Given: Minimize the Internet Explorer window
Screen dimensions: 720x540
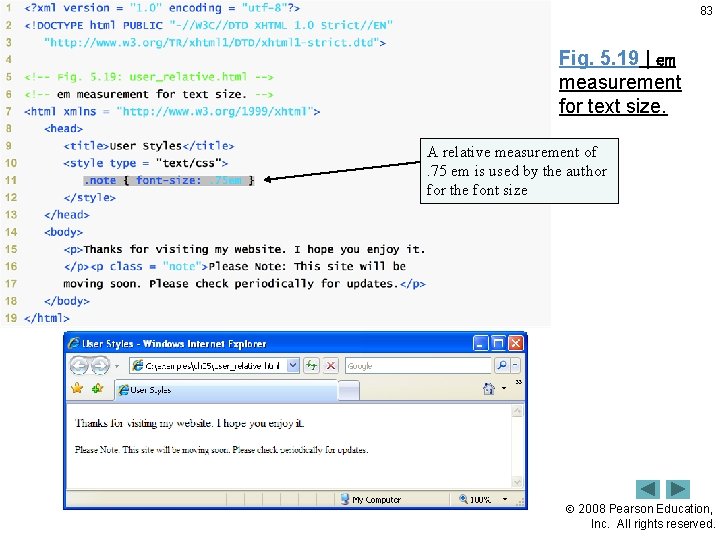Looking at the screenshot, I should pyautogui.click(x=480, y=343).
